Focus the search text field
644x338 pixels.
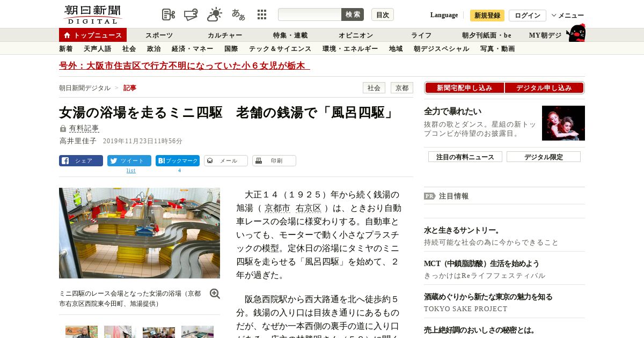(x=310, y=14)
